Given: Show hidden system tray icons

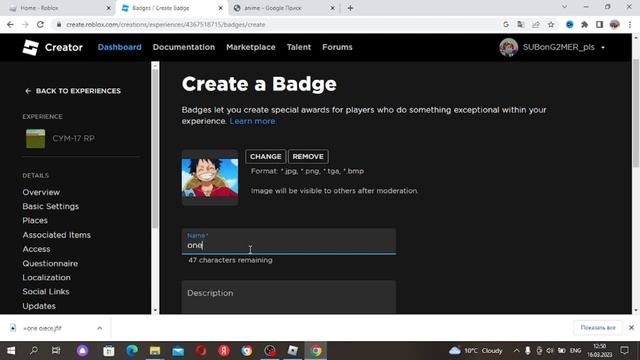Looking at the screenshot, I should tap(516, 351).
